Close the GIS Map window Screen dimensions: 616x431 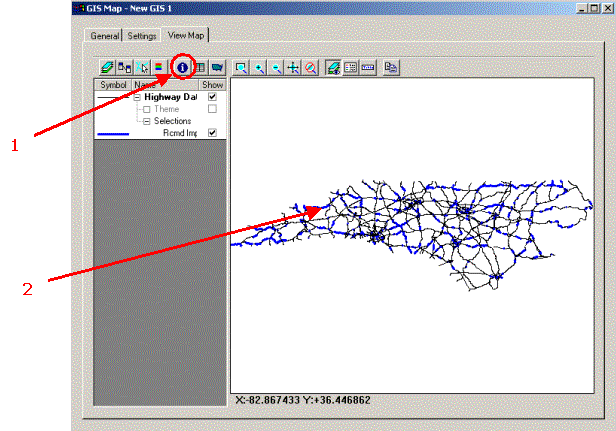(608, 8)
